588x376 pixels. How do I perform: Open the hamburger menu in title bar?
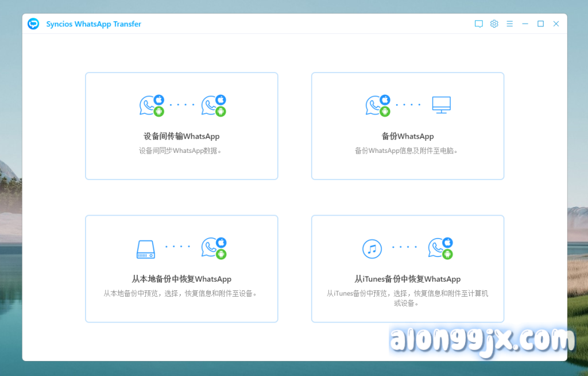coord(509,24)
